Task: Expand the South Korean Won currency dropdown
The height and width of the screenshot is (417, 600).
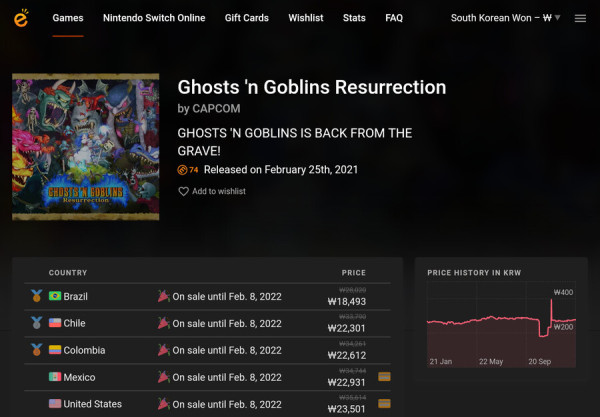Action: [505, 18]
